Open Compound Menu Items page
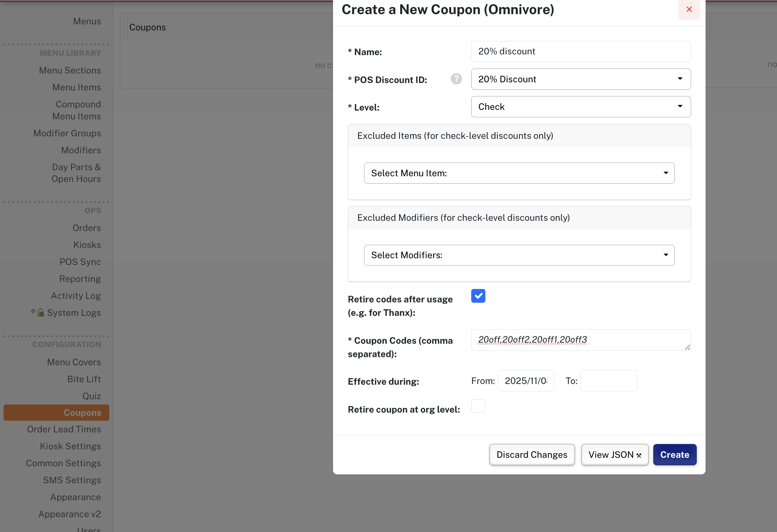The image size is (777, 532). click(x=77, y=110)
